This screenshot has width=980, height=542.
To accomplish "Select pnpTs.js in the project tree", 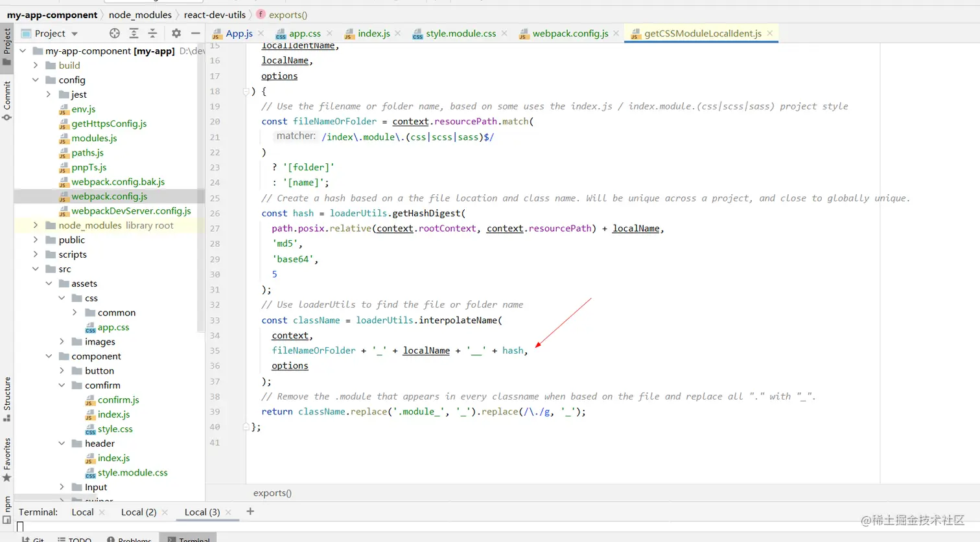I will tap(89, 167).
